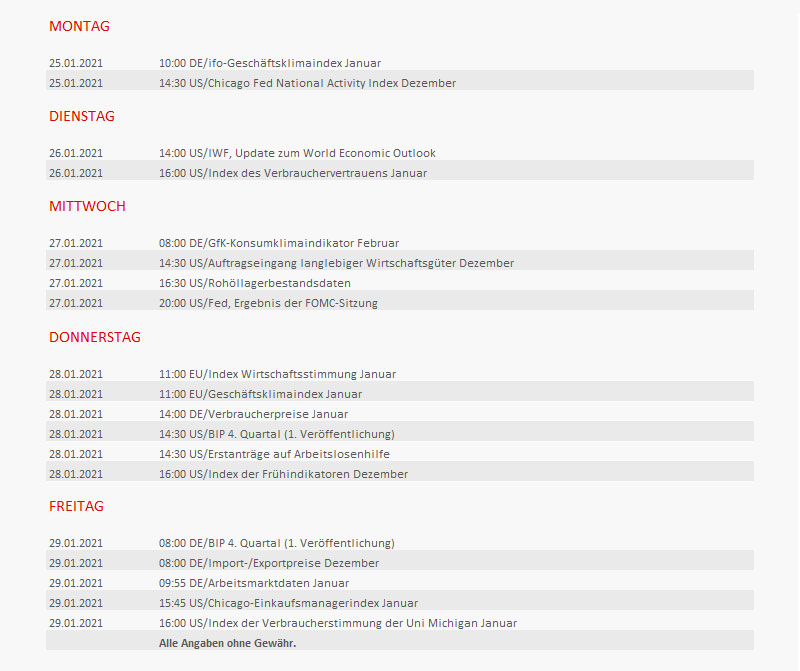Click the Rohöllagerbestandsdaten entry
The height and width of the screenshot is (671, 800).
point(255,283)
